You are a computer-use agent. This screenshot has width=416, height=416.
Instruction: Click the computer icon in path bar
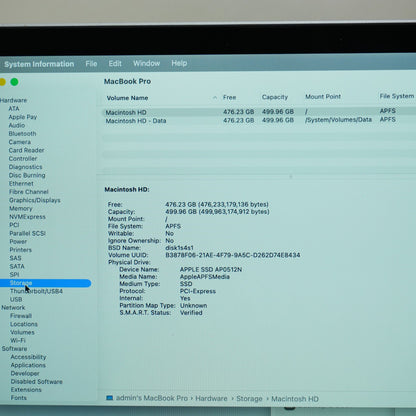pos(109,398)
